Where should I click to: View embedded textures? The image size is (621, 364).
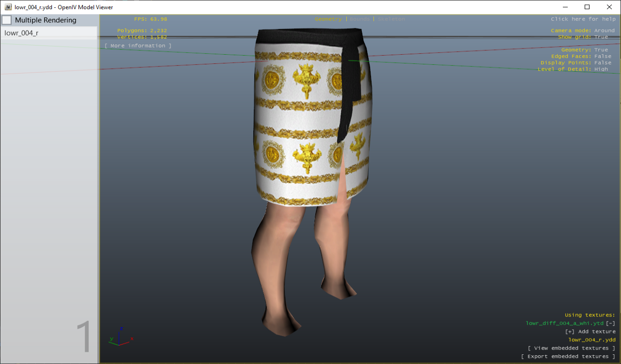click(x=571, y=348)
